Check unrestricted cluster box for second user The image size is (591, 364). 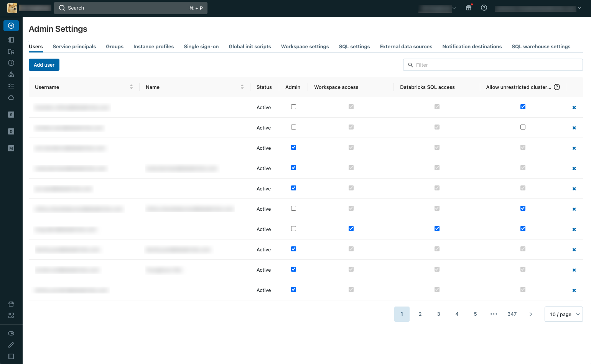click(523, 127)
